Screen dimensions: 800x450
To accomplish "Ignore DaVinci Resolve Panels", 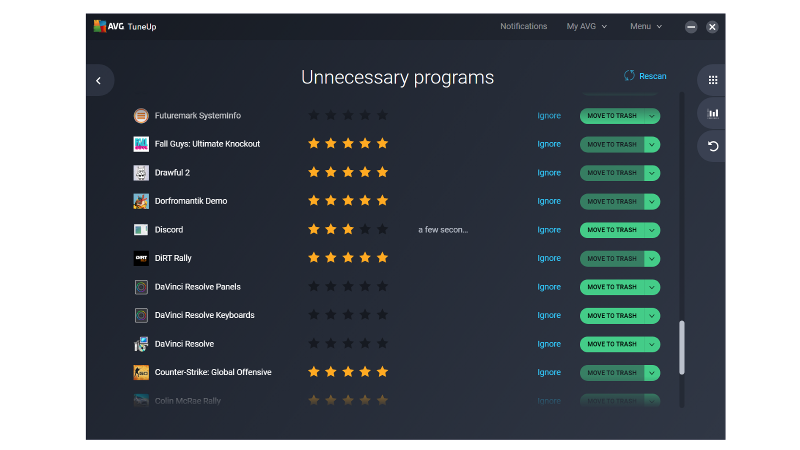I will tap(549, 287).
